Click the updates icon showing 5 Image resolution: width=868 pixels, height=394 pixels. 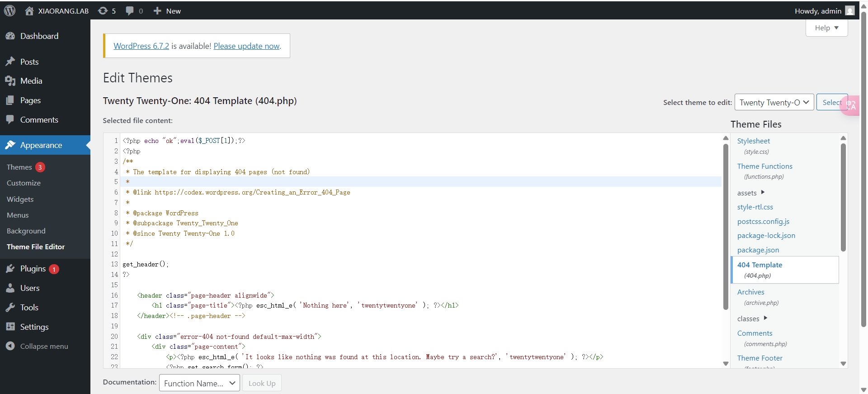103,11
